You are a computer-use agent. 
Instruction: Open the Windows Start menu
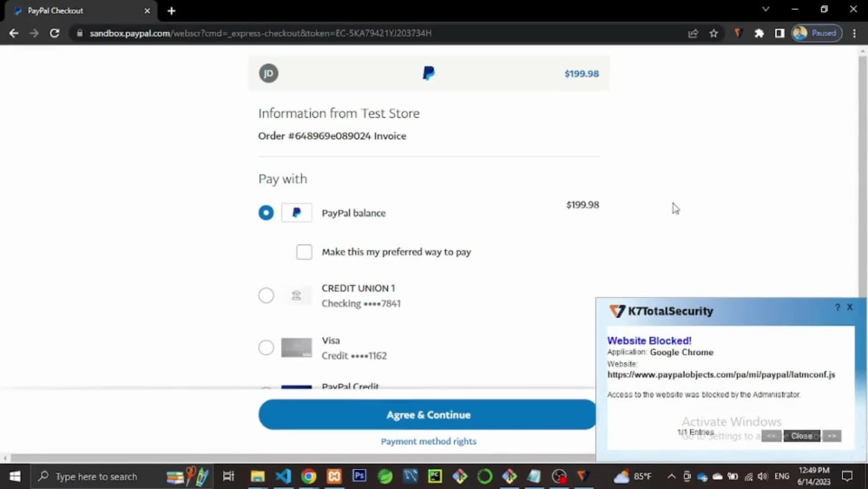(15, 476)
